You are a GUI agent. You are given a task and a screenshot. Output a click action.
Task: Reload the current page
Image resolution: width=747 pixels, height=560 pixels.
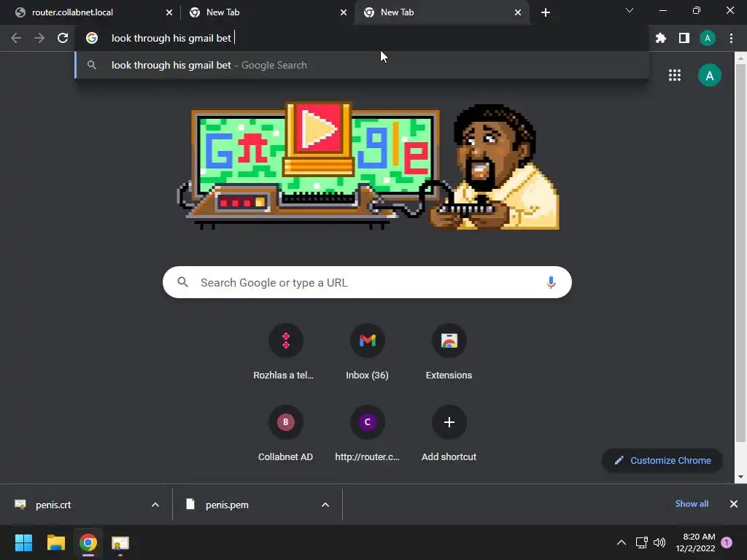[63, 38]
